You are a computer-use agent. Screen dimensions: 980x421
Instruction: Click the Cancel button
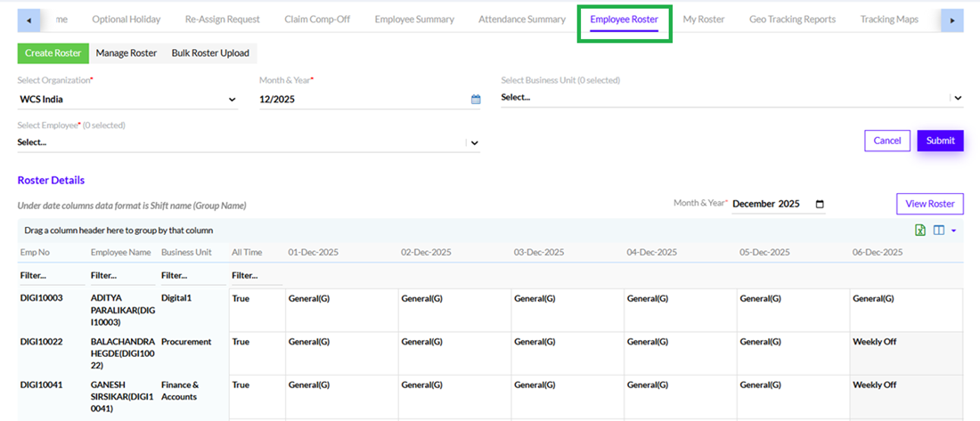pos(886,141)
